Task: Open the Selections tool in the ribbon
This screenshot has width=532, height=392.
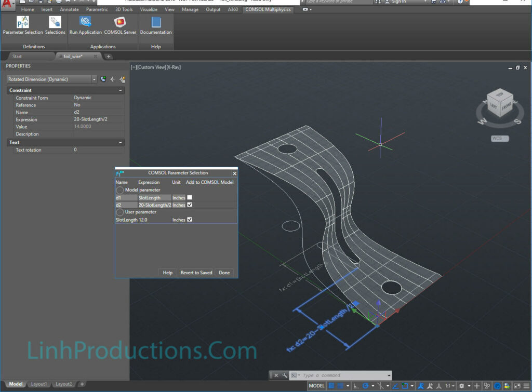Action: pos(55,26)
